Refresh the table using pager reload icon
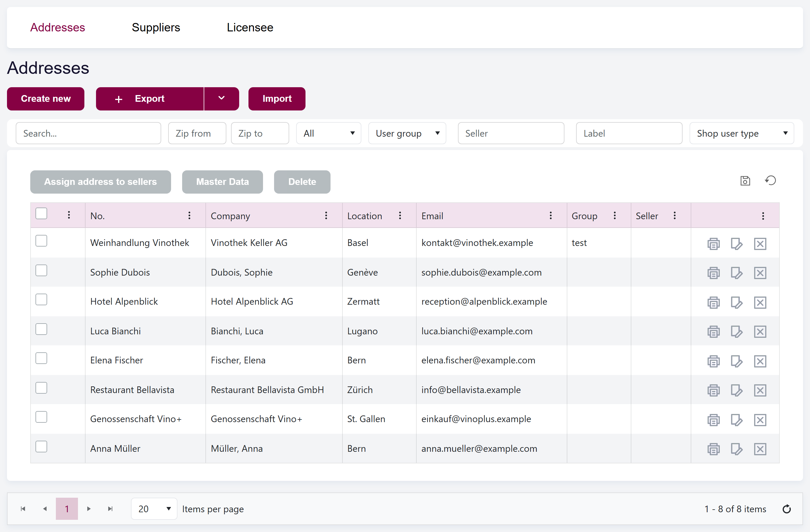Image resolution: width=810 pixels, height=532 pixels. click(x=786, y=509)
